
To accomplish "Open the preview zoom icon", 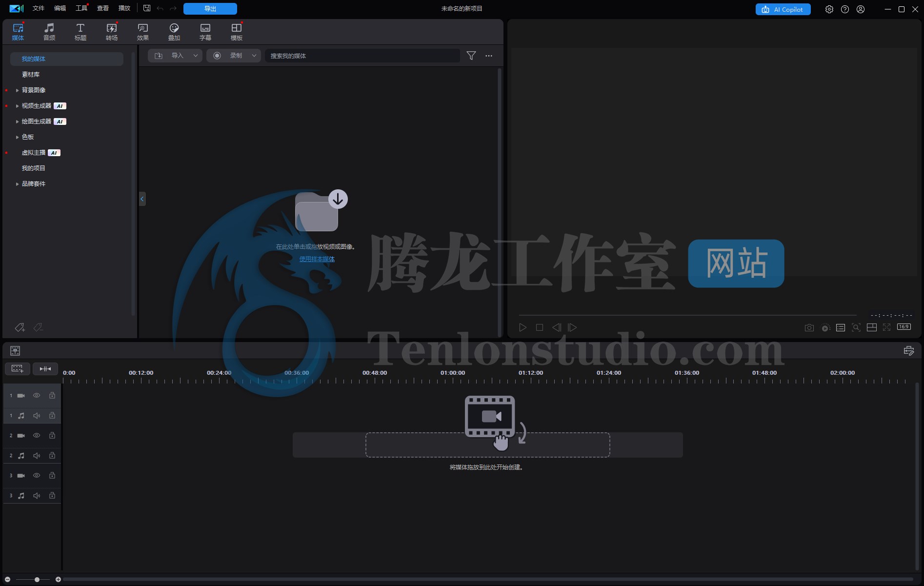I will tap(856, 327).
